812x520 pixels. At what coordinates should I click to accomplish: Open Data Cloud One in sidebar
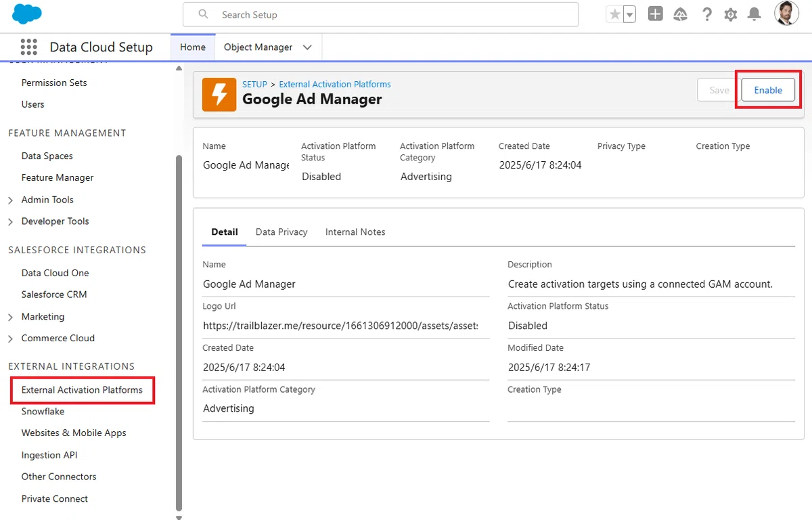coord(55,273)
